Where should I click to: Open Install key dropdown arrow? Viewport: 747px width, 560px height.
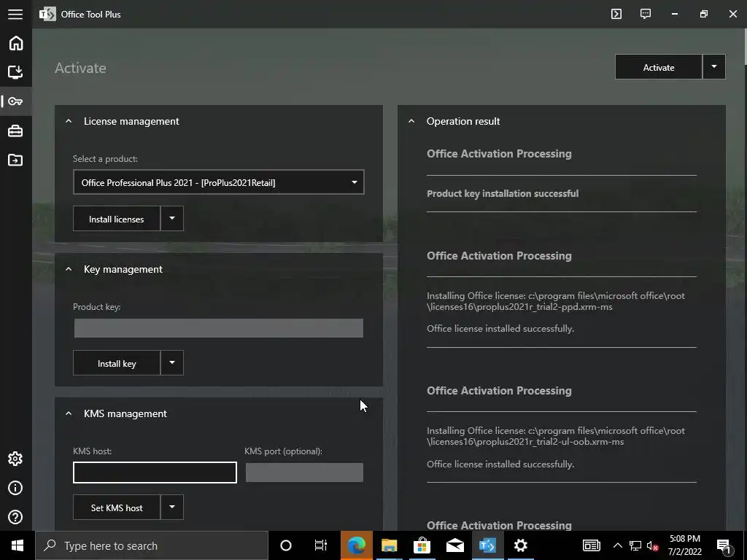(x=172, y=363)
